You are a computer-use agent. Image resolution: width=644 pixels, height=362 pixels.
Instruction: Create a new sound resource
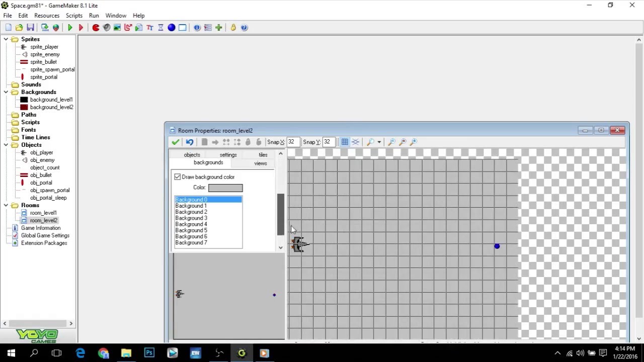tap(107, 28)
